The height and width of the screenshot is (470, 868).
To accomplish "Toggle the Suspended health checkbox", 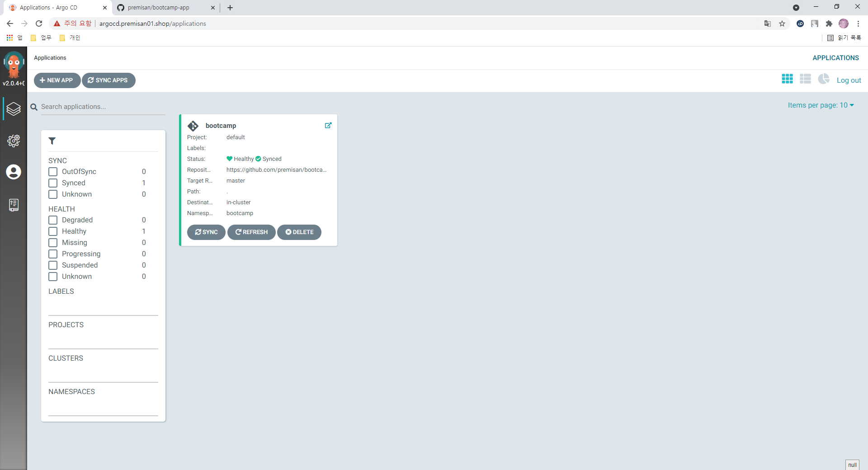I will (53, 265).
